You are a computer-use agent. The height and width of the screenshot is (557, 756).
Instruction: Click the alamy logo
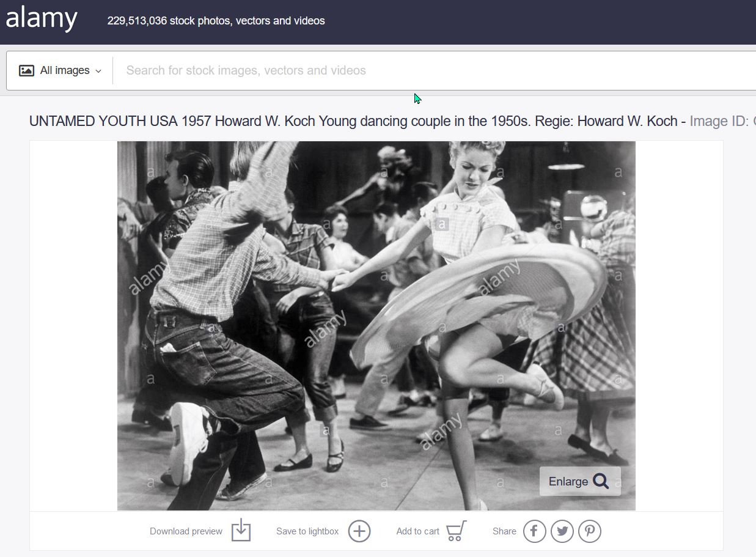[42, 18]
